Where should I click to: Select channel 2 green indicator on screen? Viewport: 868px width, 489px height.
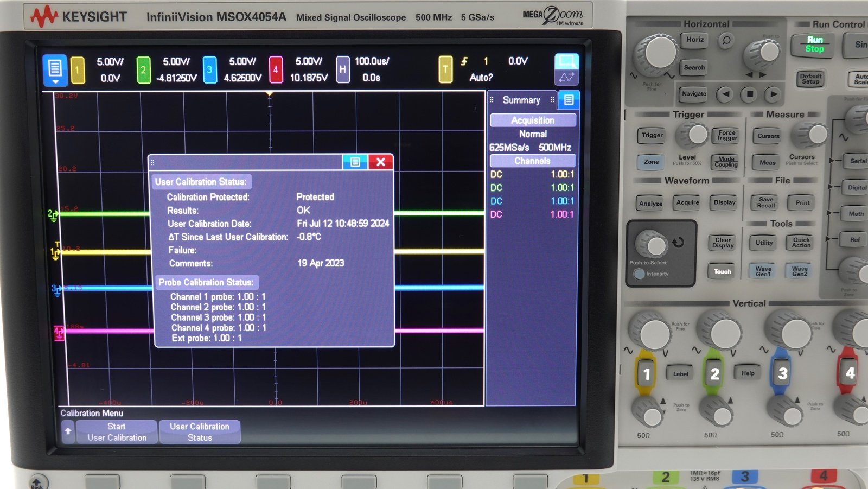click(143, 70)
